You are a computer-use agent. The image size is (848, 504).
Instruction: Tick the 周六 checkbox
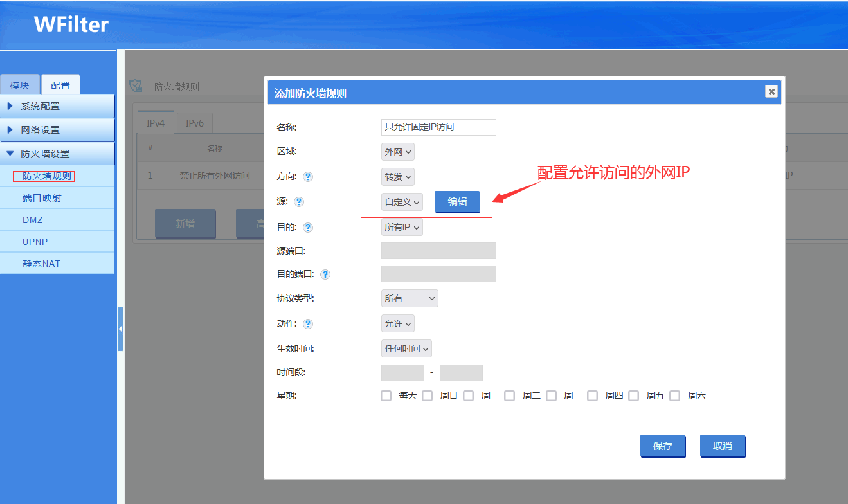(x=674, y=395)
